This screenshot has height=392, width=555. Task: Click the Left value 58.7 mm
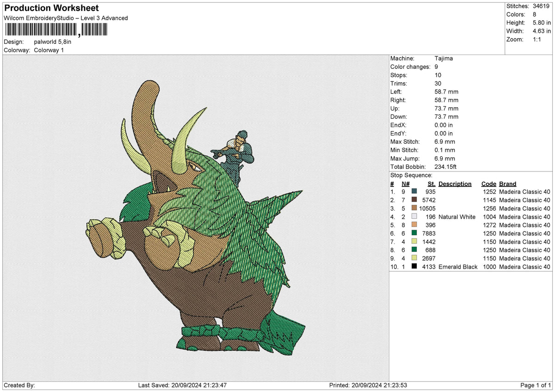pos(447,92)
